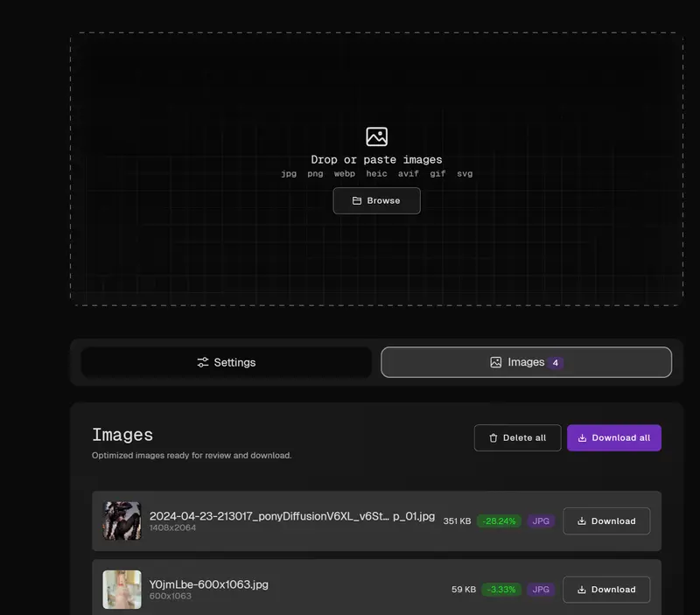The height and width of the screenshot is (615, 700).
Task: Click the 'gif' format label
Action: [437, 173]
